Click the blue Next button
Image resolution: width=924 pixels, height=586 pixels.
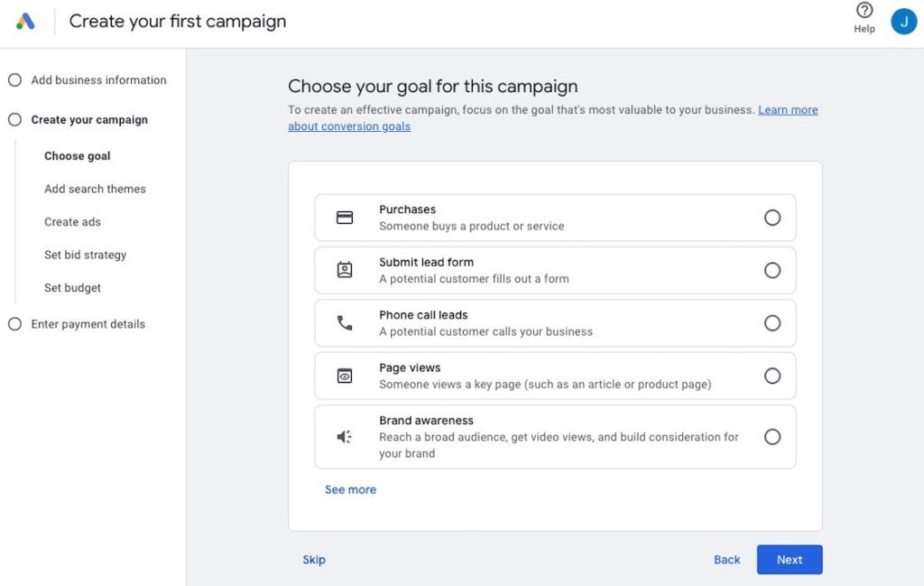(789, 560)
